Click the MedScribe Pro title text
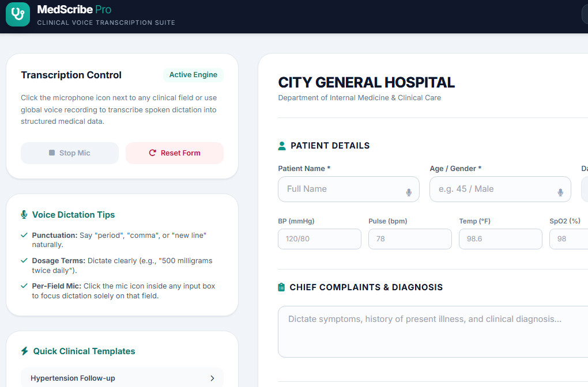Viewport: 588px width, 387px height. (x=74, y=9)
